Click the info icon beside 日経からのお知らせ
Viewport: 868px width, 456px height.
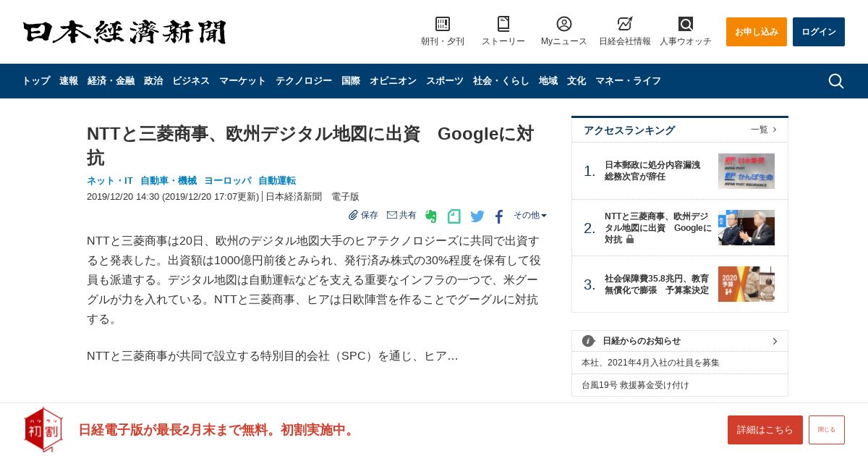pos(588,341)
